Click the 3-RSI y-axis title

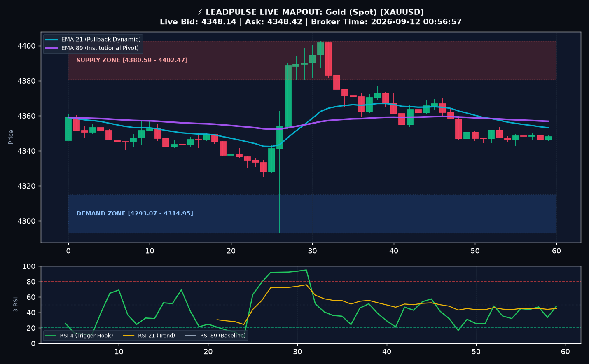pos(15,304)
